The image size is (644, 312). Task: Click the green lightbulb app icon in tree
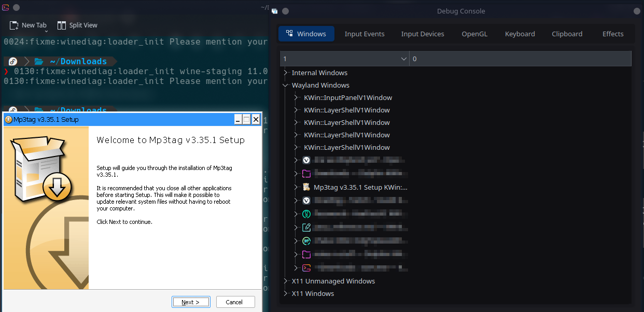click(306, 214)
